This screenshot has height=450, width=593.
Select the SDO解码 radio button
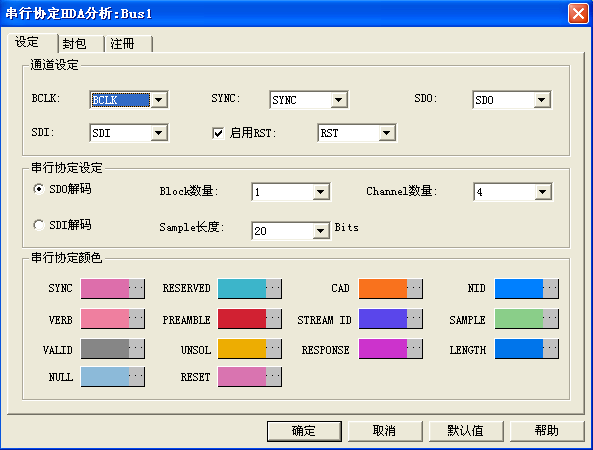click(39, 189)
